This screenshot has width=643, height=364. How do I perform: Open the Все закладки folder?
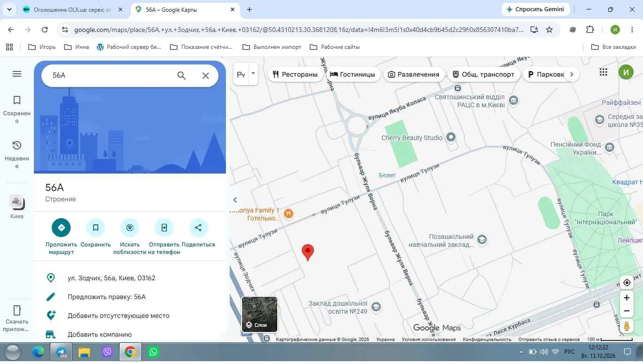(x=614, y=47)
